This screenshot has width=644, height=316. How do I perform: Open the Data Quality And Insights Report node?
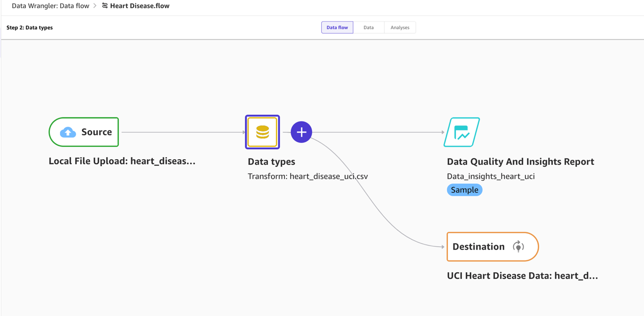coord(462,132)
